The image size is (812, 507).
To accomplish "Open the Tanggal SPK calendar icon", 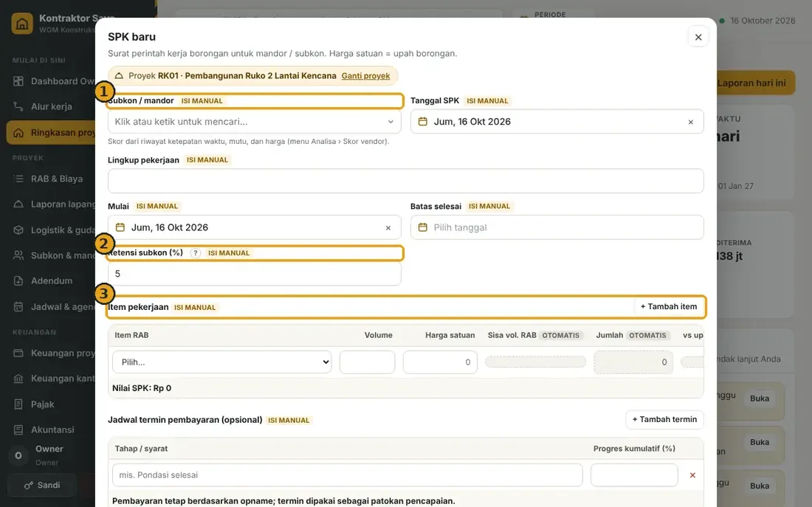I will (x=422, y=122).
